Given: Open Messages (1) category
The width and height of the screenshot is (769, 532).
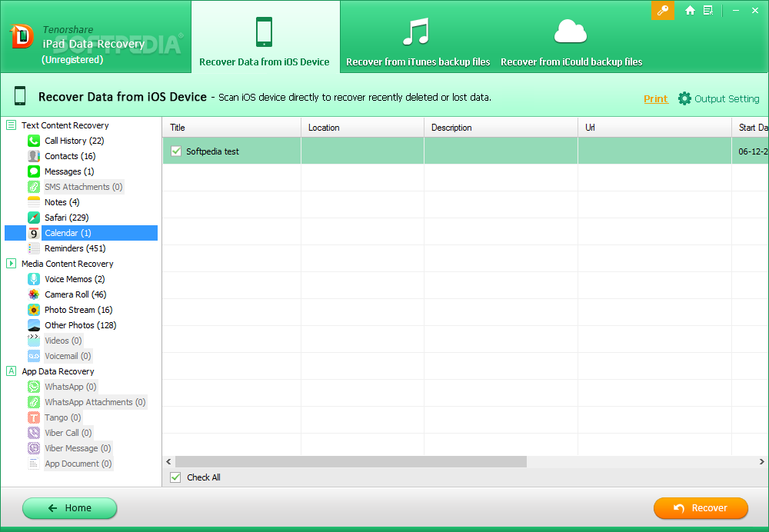Looking at the screenshot, I should [69, 171].
